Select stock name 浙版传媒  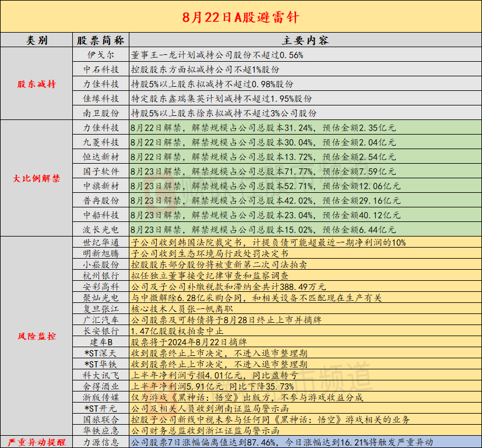(101, 397)
